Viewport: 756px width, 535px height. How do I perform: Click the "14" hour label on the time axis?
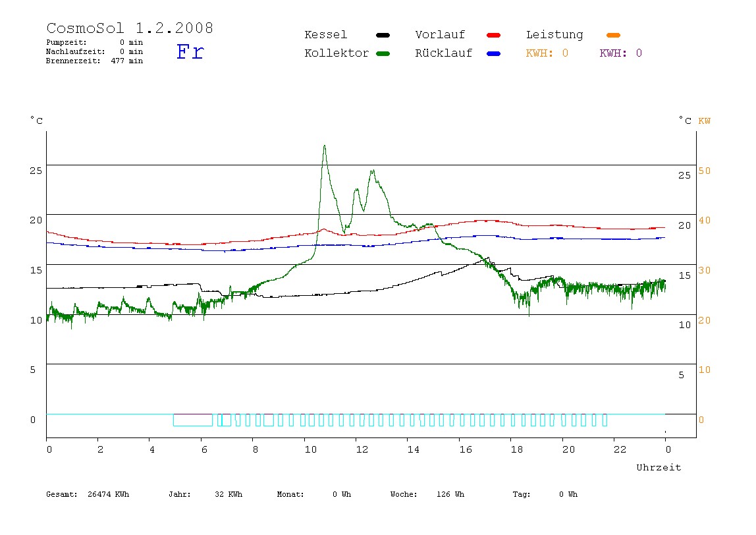pyautogui.click(x=413, y=449)
